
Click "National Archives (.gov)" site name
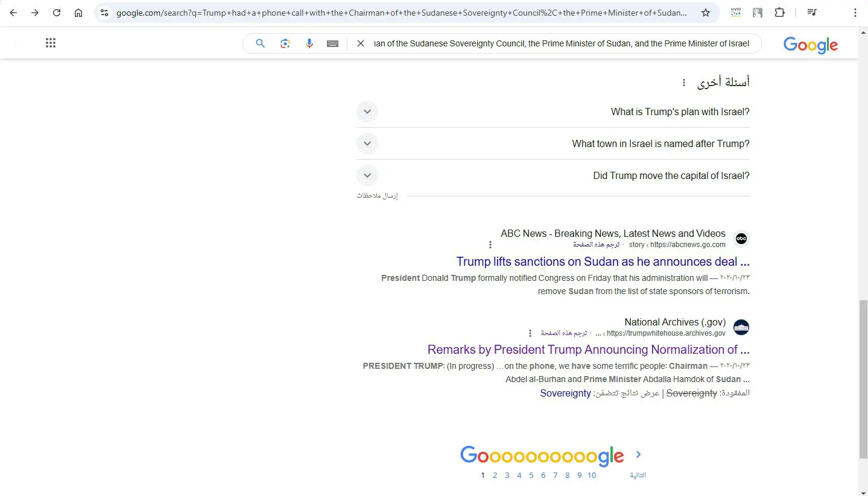point(675,322)
